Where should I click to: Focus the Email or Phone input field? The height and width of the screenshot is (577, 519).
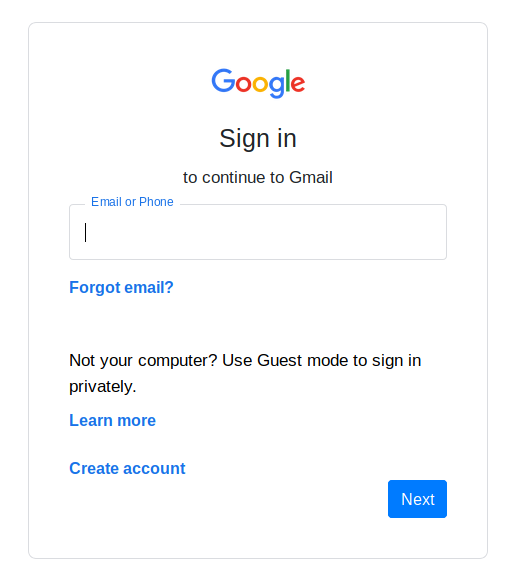[x=258, y=232]
